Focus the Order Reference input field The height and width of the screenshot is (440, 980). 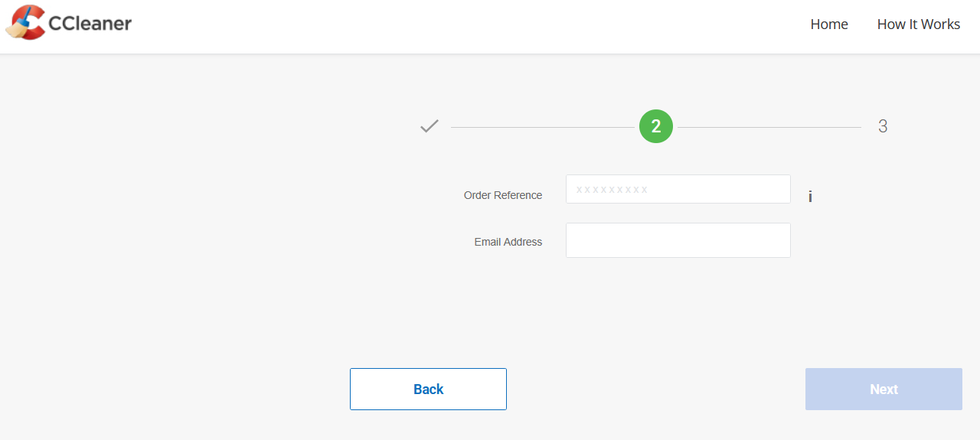point(678,189)
